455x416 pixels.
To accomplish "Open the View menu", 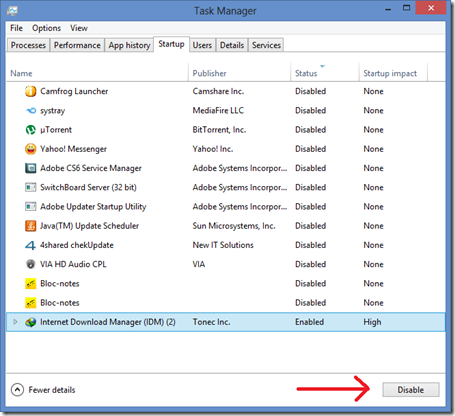I will [79, 28].
